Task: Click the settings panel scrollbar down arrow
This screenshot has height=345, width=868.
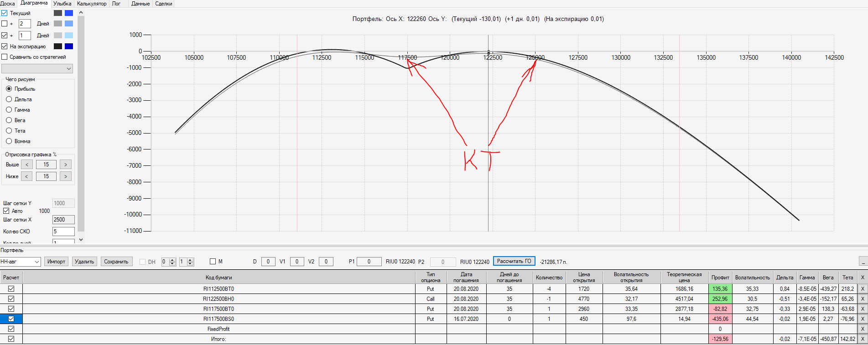Action: point(81,239)
